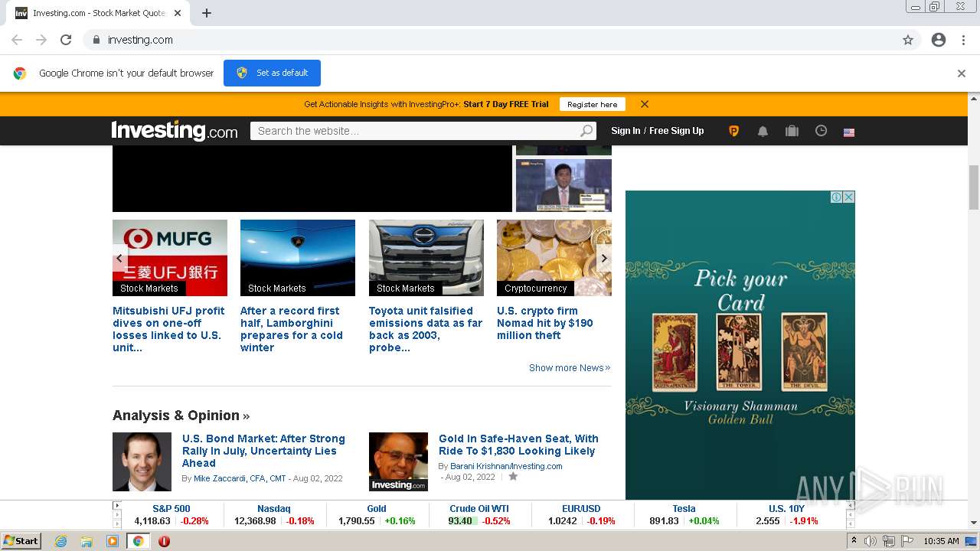Open Internet Explorer from the taskbar
980x551 pixels.
point(60,541)
